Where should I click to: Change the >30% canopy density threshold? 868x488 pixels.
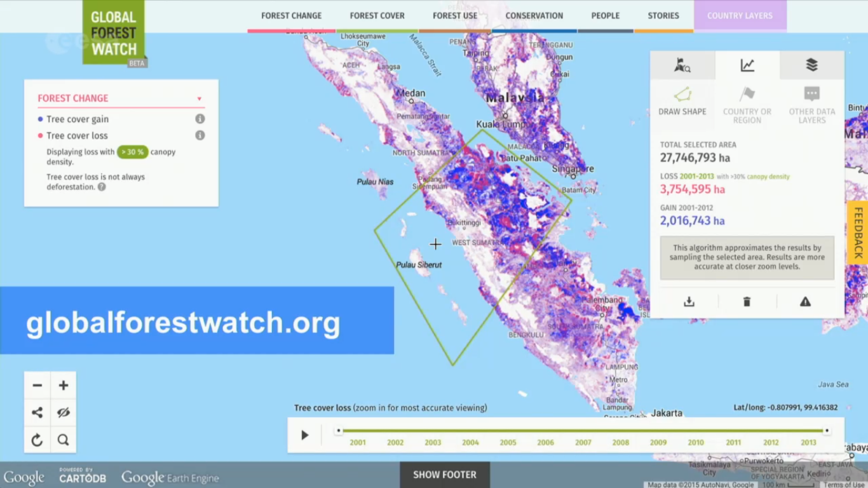(x=132, y=152)
